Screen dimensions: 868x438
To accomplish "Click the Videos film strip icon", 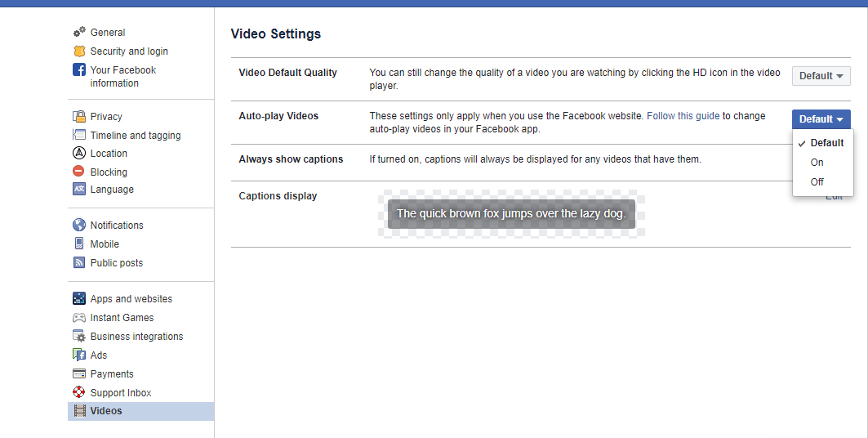I will (80, 411).
